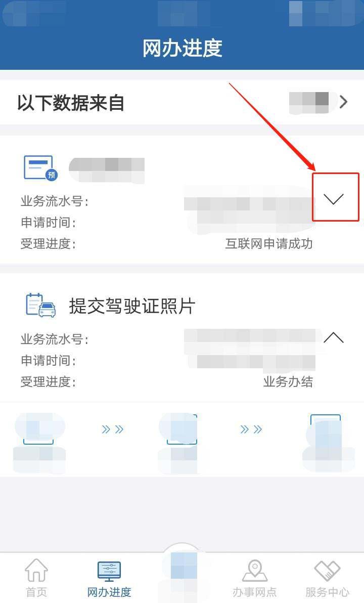Collapse the 提交驾驶证照片 record with up chevron

333,337
